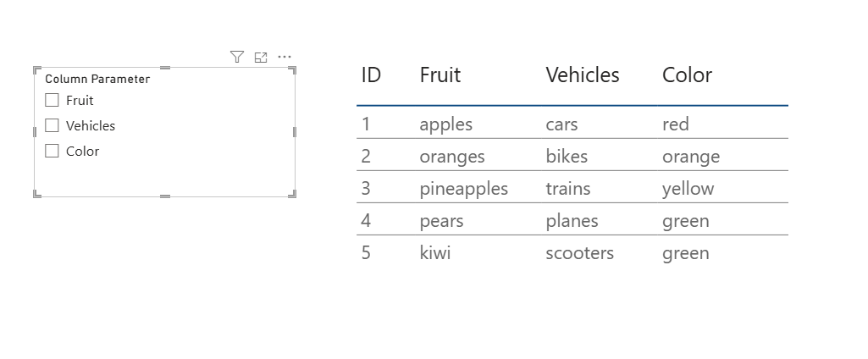Sort by the ID column header

click(371, 75)
